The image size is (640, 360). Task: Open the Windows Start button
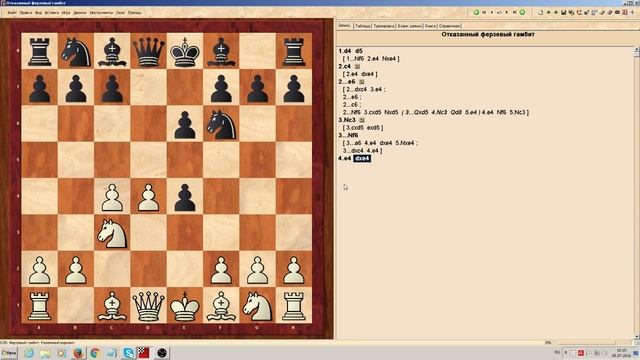pos(9,352)
